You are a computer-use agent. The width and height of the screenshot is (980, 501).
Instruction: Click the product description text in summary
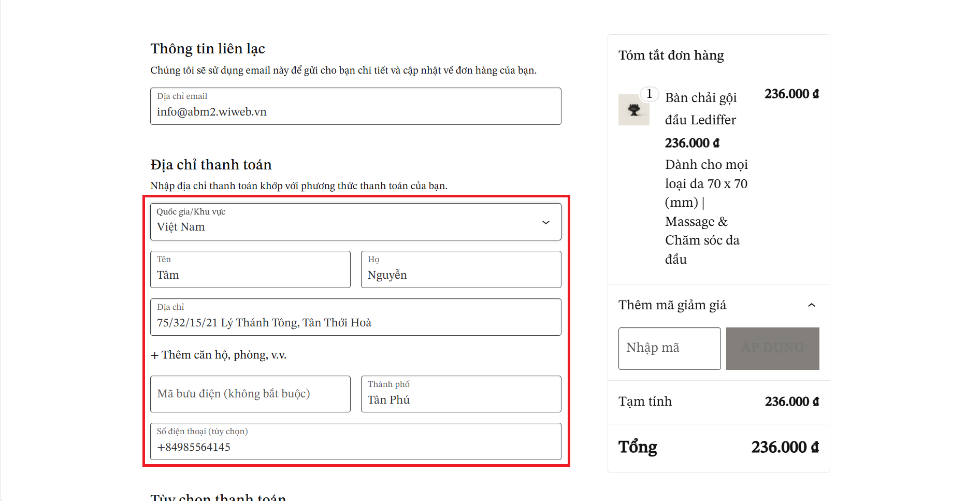click(x=705, y=212)
